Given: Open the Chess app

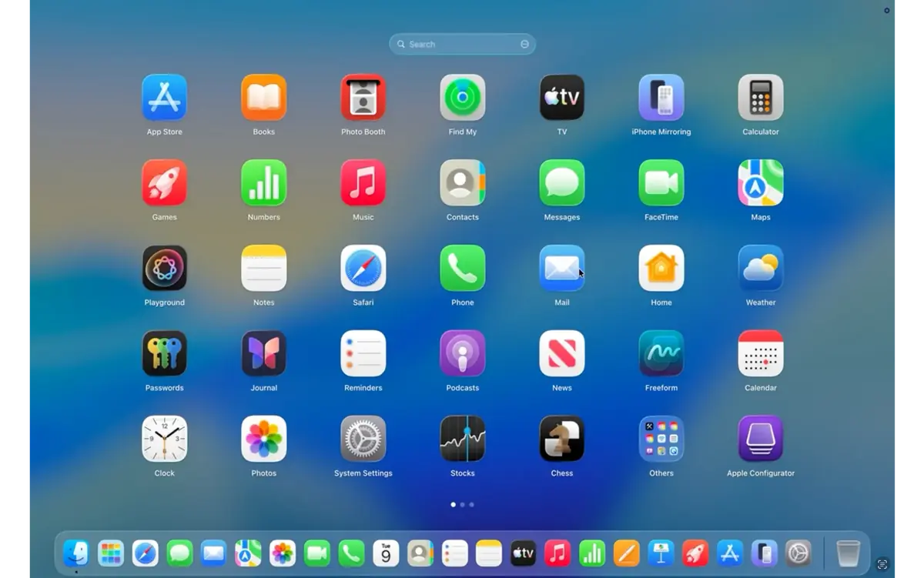Looking at the screenshot, I should click(x=561, y=439).
